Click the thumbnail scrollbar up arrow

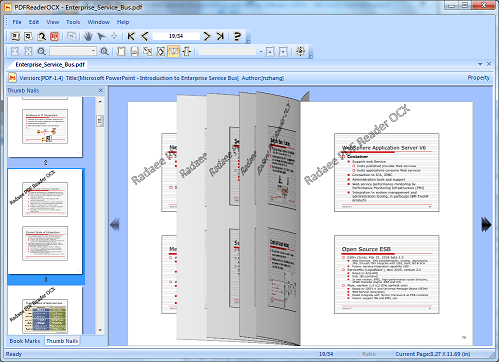click(x=100, y=101)
